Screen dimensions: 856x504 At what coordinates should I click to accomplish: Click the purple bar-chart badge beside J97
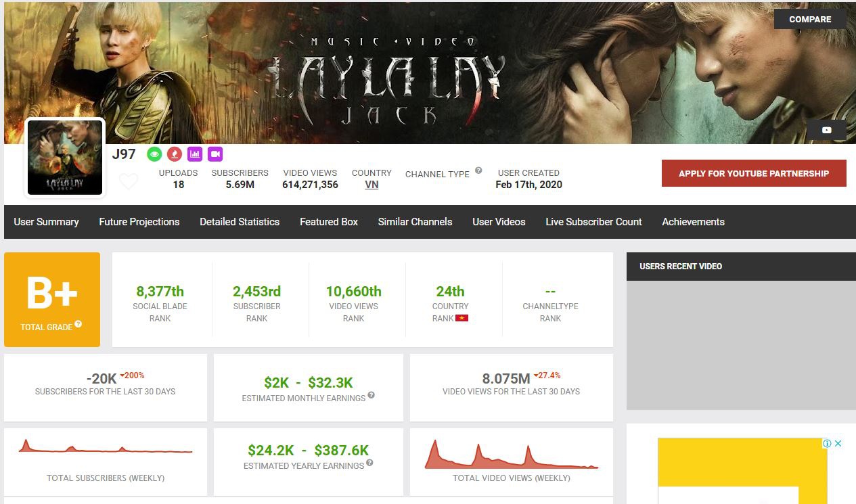[x=195, y=154]
